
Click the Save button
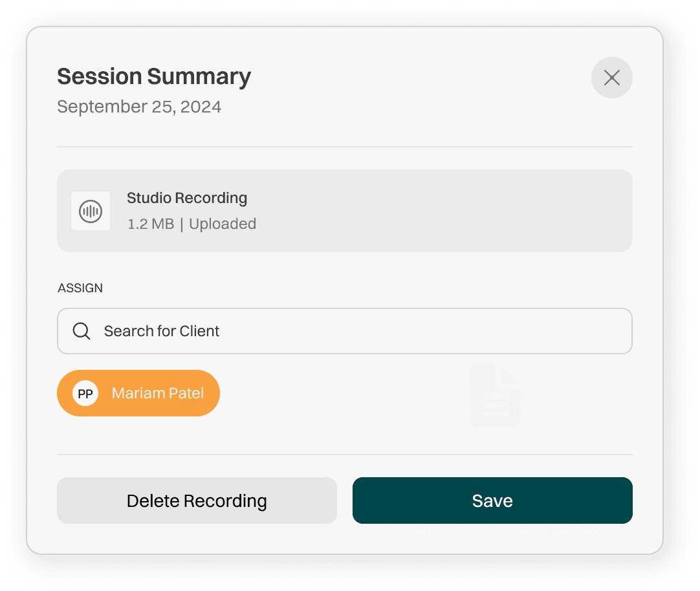[492, 500]
